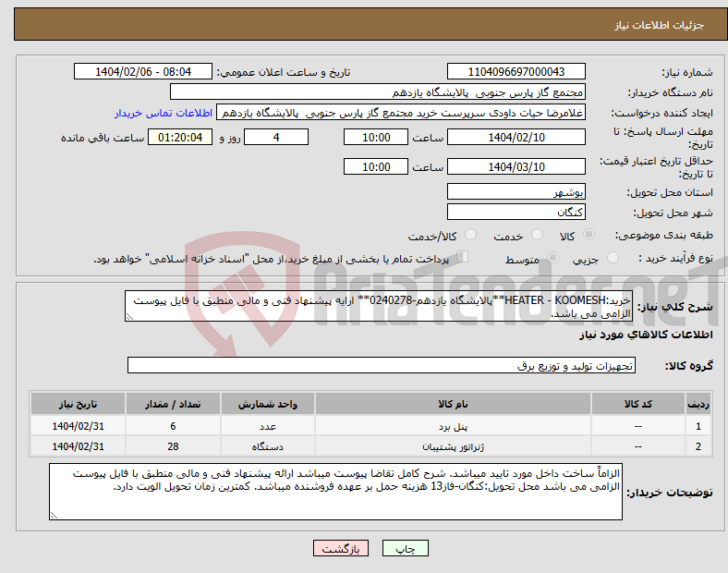Click the need date in the پنل برد row
The width and height of the screenshot is (728, 573).
tap(78, 426)
